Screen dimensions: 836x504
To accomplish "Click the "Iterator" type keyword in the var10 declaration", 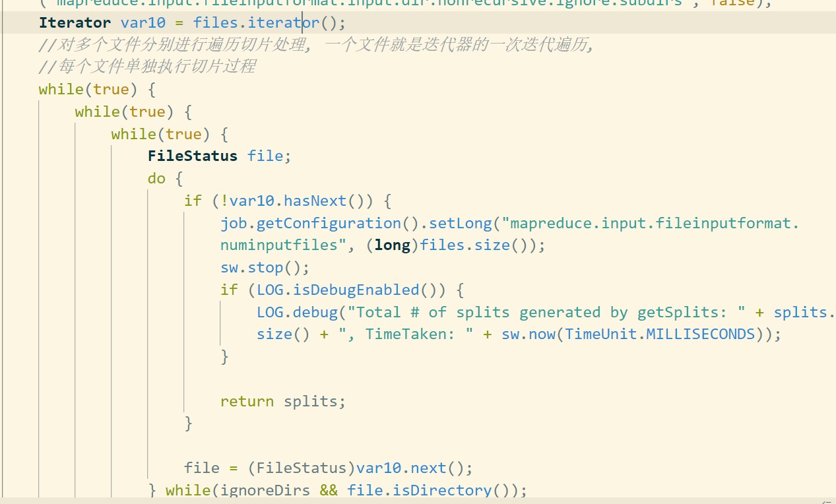I will (75, 22).
